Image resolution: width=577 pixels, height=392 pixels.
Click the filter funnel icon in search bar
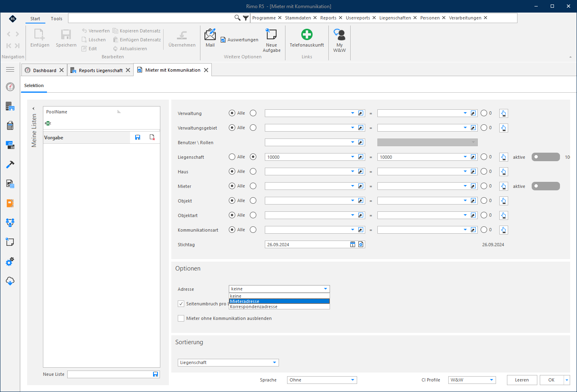246,18
